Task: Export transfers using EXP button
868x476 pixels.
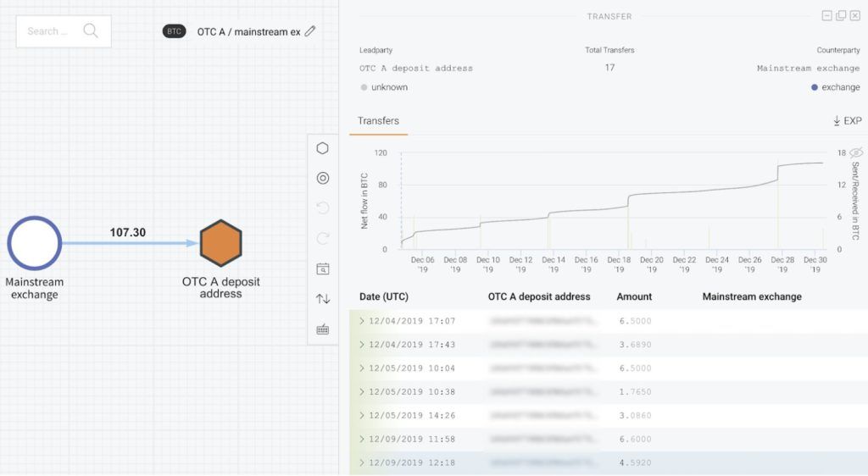Action: point(847,120)
